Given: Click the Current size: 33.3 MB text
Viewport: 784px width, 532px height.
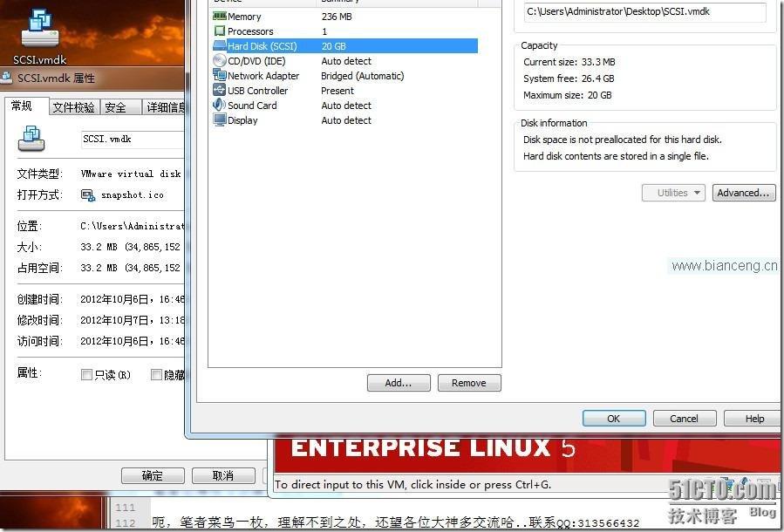Looking at the screenshot, I should (x=569, y=62).
